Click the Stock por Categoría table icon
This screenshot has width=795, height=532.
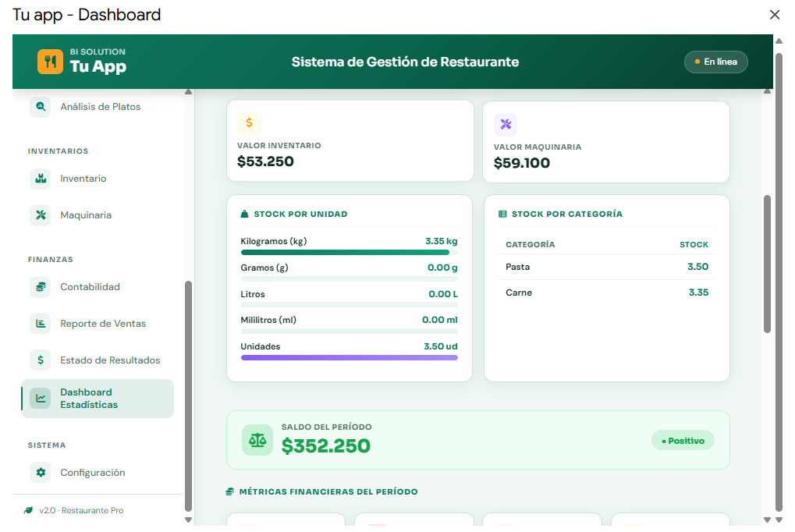pyautogui.click(x=502, y=214)
